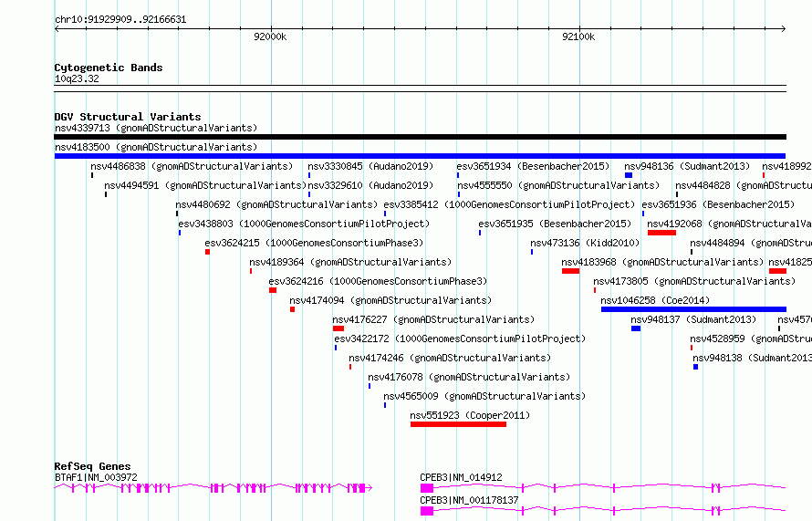Select the nsv551923 (Cooper2011) red bar

[458, 424]
